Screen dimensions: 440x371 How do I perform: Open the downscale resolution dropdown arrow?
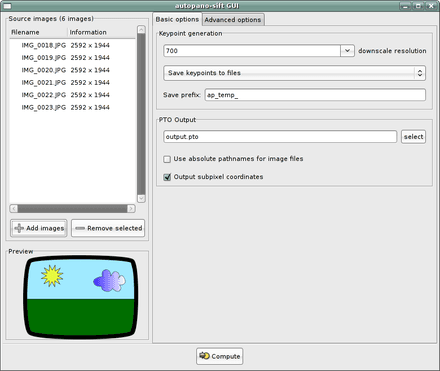(347, 51)
